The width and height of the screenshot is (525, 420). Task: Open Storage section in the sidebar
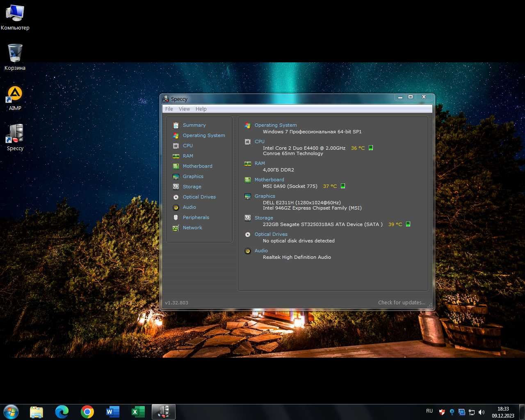pyautogui.click(x=192, y=187)
